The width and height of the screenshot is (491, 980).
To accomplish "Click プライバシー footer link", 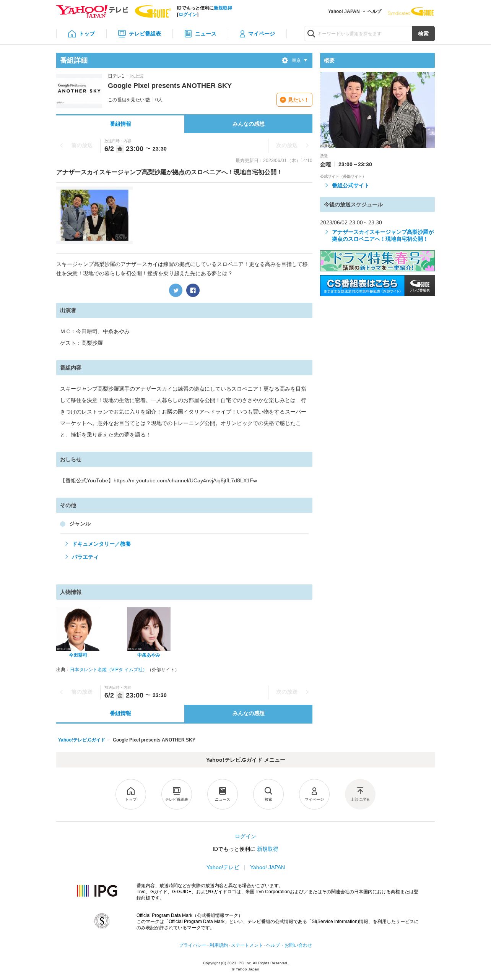I will [x=193, y=945].
